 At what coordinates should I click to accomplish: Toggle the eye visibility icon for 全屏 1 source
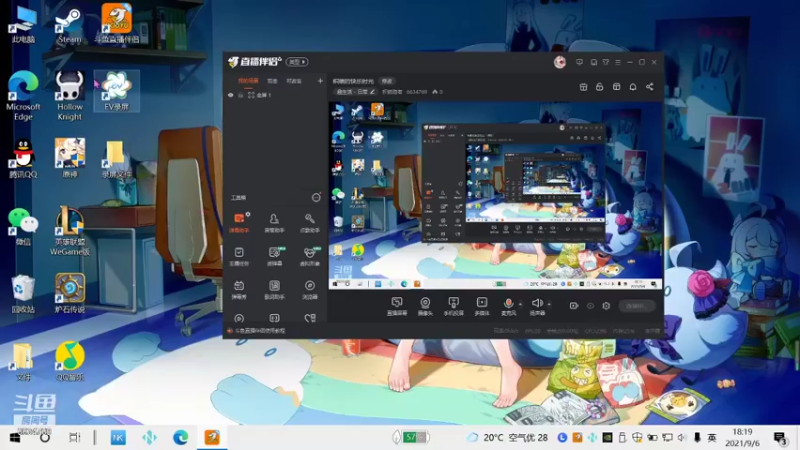[x=231, y=95]
